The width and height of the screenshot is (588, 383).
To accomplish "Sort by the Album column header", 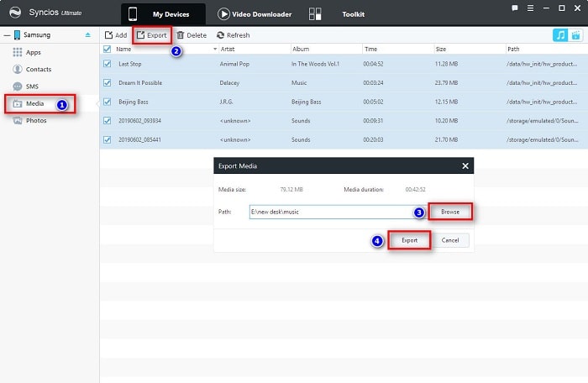I will [x=301, y=50].
